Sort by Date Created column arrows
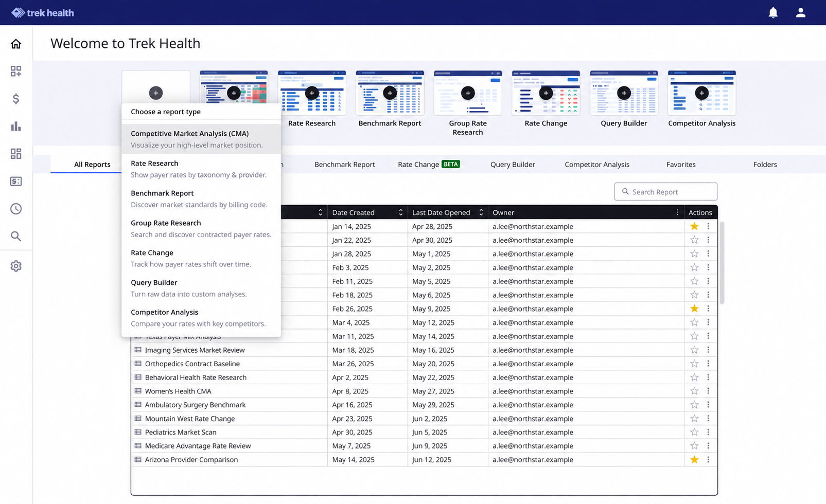 (x=400, y=212)
